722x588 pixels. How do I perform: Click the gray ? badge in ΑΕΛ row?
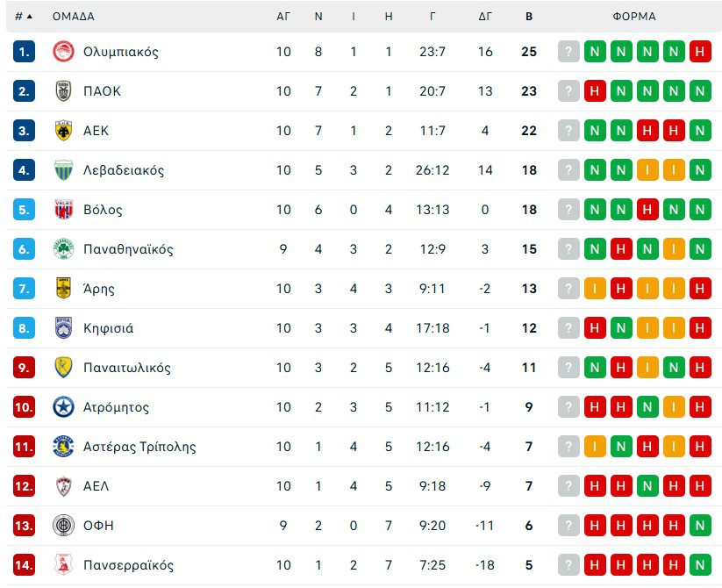coord(568,486)
